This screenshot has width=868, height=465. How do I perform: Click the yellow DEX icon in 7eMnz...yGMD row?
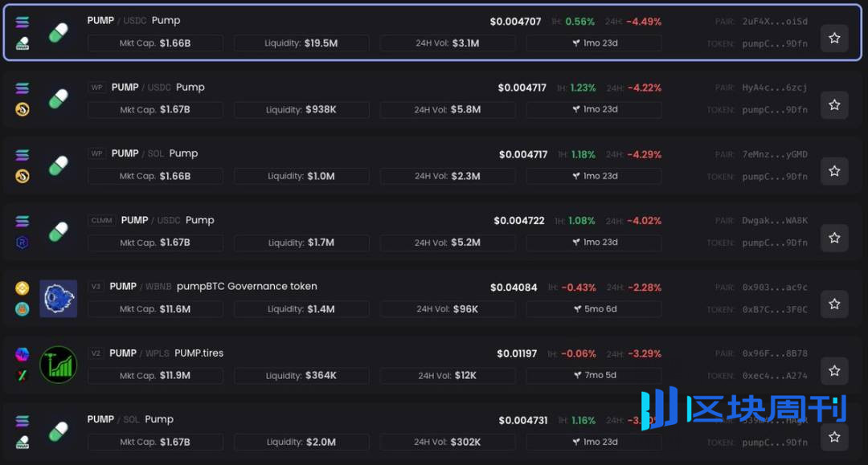point(23,177)
